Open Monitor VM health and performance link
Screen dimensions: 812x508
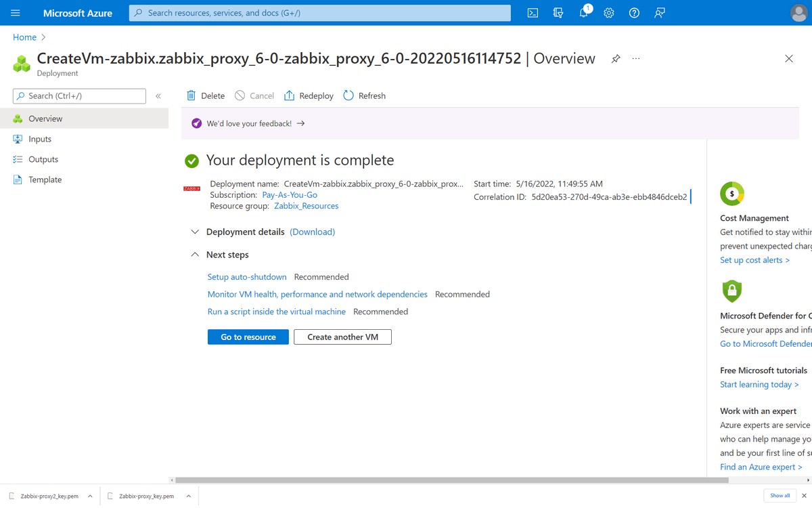pyautogui.click(x=317, y=295)
